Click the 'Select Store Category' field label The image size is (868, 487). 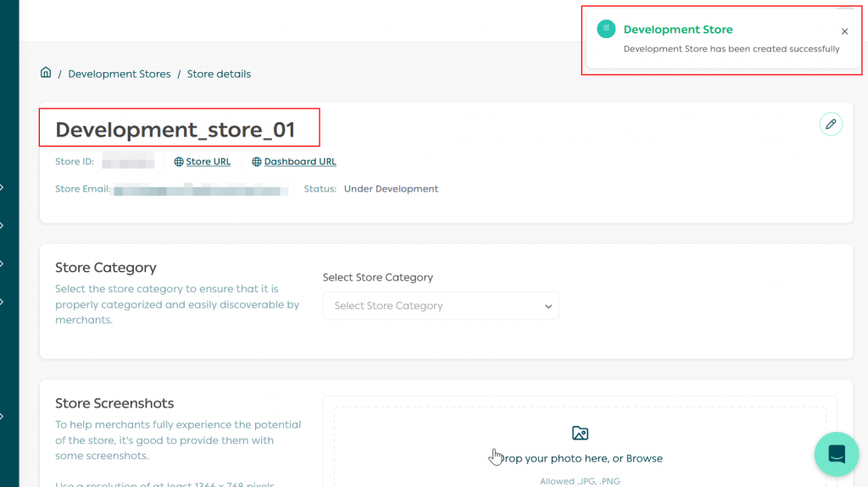[x=378, y=277]
